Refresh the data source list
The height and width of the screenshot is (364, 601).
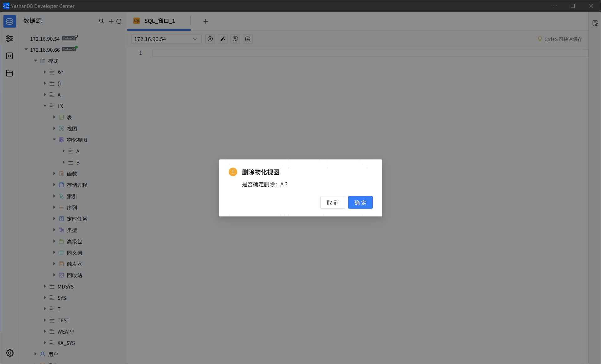click(x=119, y=21)
